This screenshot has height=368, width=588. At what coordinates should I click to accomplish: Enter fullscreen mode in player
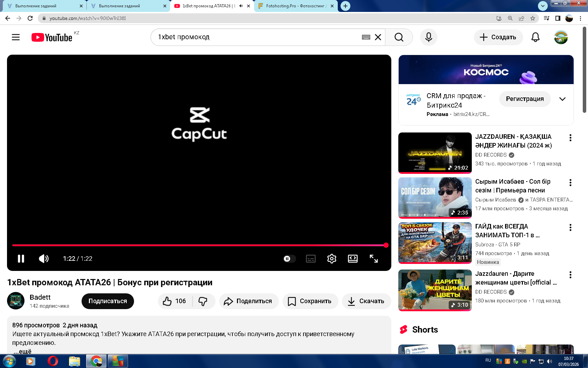[373, 259]
